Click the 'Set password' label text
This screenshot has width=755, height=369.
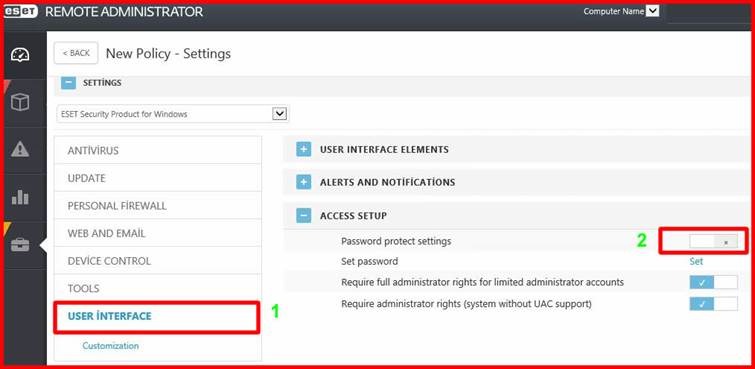[x=369, y=262]
